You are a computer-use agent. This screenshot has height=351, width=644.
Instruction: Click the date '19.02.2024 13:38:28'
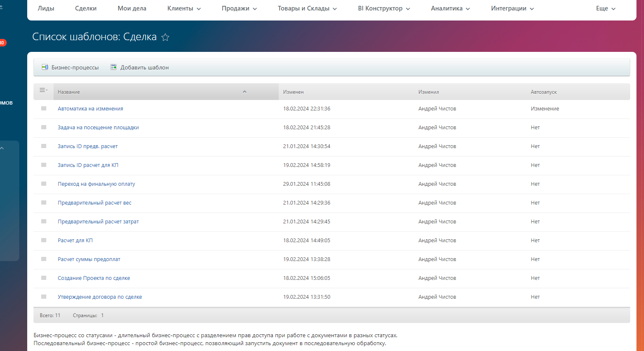coord(307,259)
